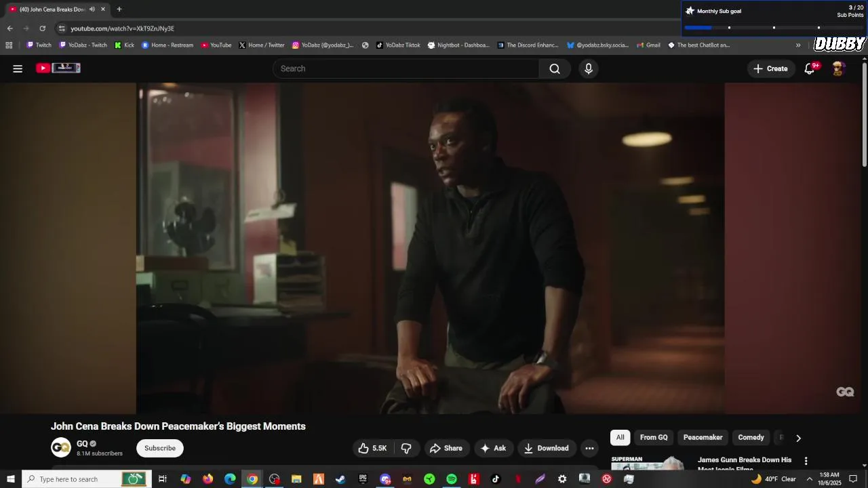Click the Share button
Image resolution: width=868 pixels, height=488 pixels.
(446, 448)
